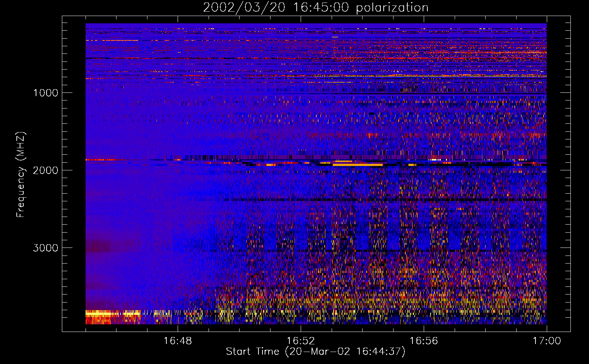Image resolution: width=589 pixels, height=364 pixels.
Task: Click the long orange bar near 2000 MHz
Action: tap(357, 165)
